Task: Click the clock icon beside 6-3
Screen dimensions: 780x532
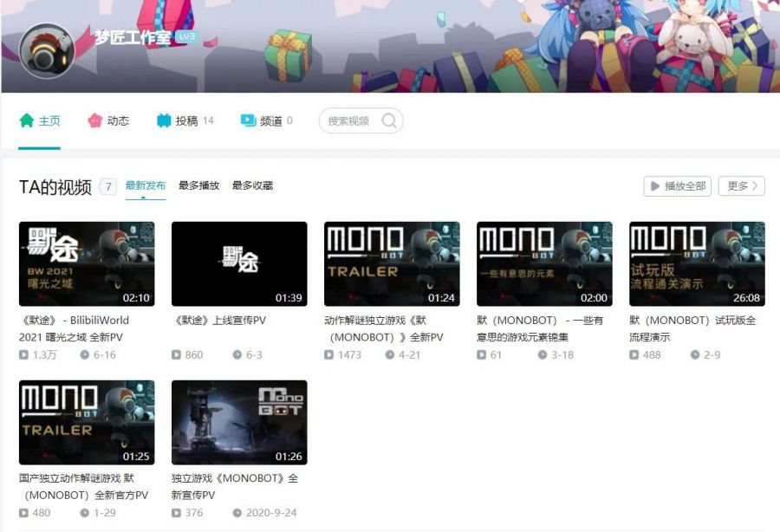Action: 237,355
